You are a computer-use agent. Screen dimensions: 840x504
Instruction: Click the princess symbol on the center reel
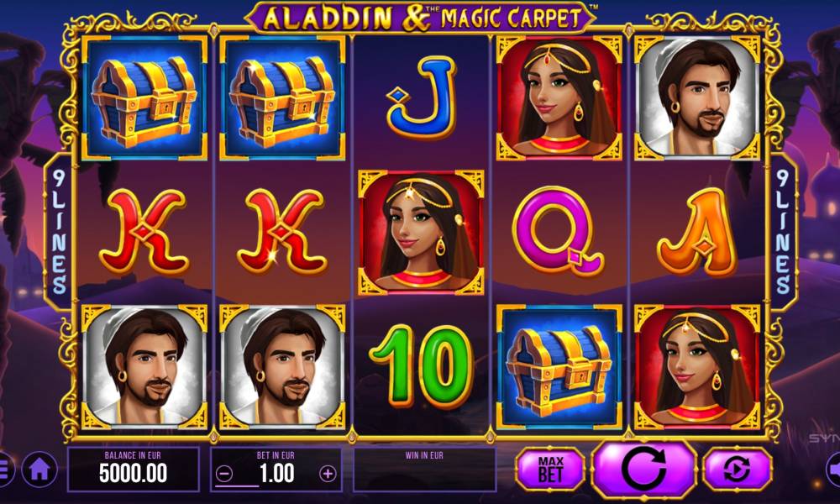(x=421, y=233)
